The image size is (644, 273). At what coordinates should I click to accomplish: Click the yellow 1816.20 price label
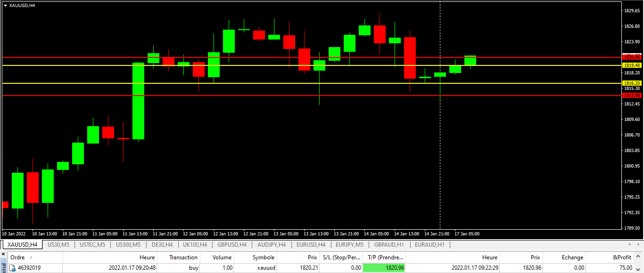tap(632, 83)
